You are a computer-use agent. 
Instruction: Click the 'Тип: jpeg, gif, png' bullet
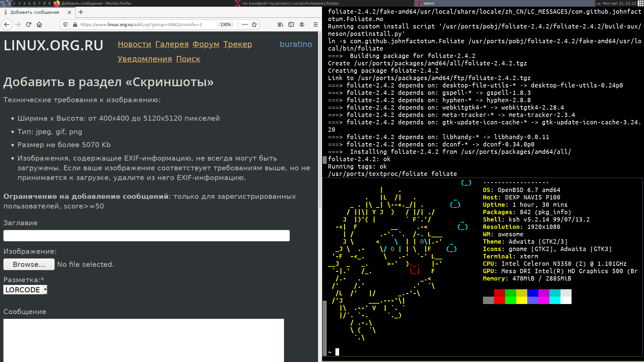coord(50,132)
